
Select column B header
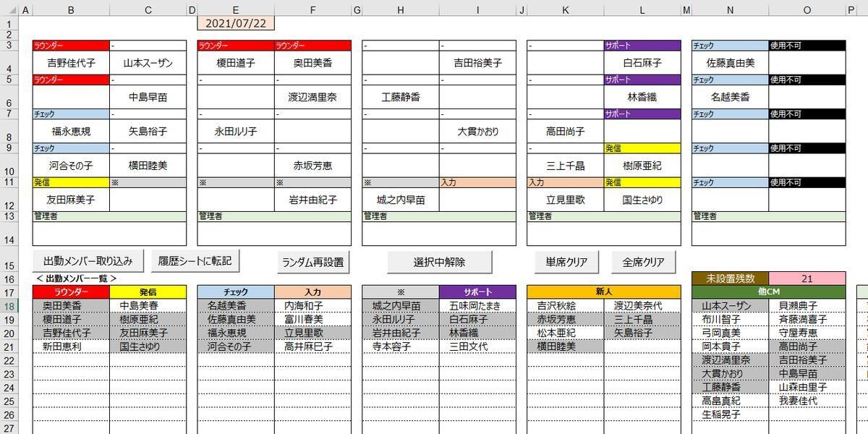pyautogui.click(x=71, y=10)
